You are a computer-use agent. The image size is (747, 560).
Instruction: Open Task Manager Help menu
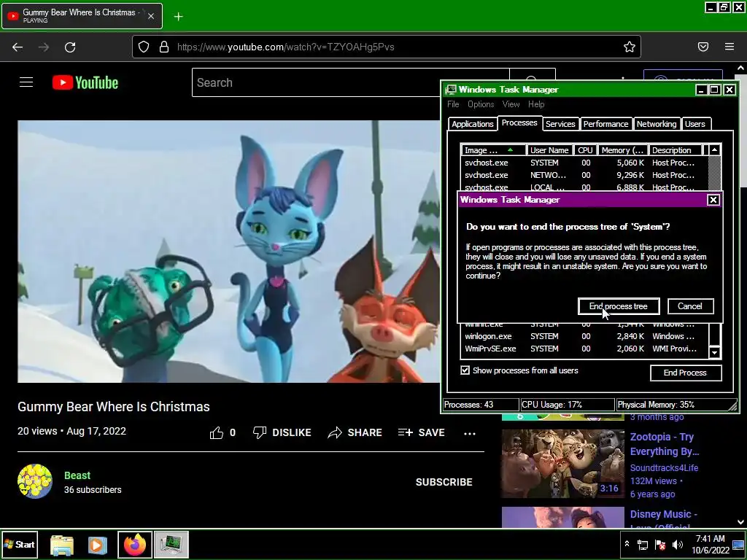[536, 104]
